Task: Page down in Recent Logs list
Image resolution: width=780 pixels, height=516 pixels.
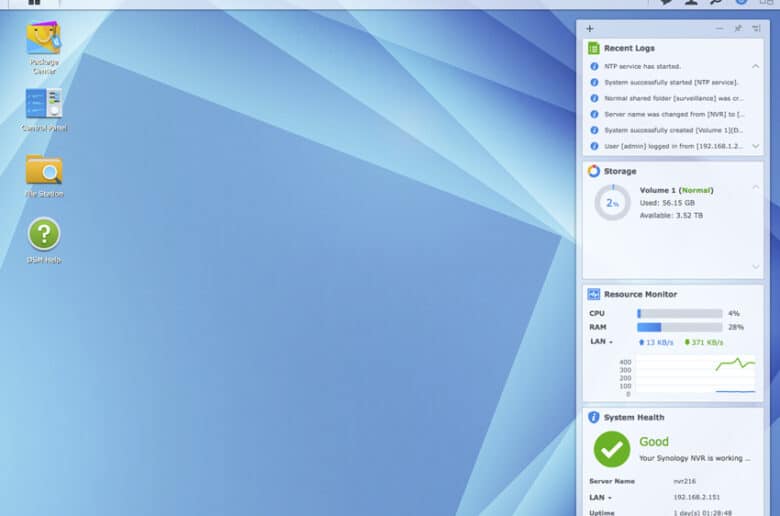Action: 756,146
